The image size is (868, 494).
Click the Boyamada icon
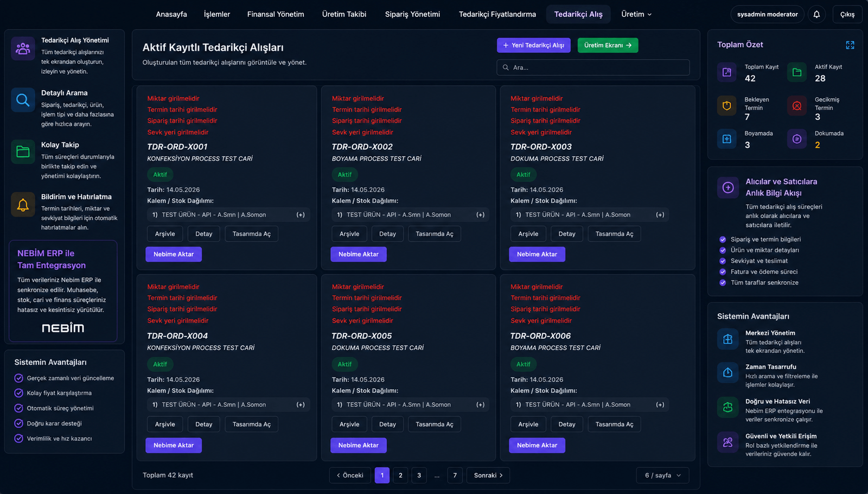point(727,139)
